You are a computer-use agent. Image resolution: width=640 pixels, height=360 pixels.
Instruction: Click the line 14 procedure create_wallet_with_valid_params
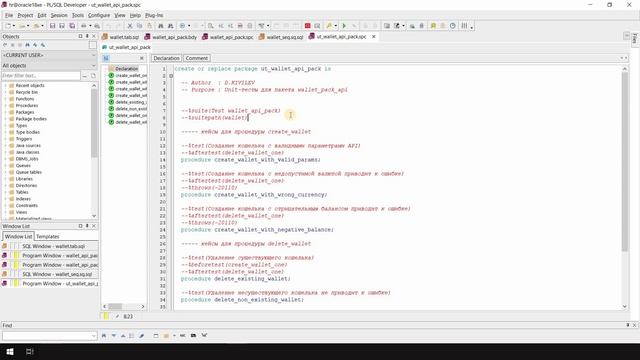[x=251, y=160]
